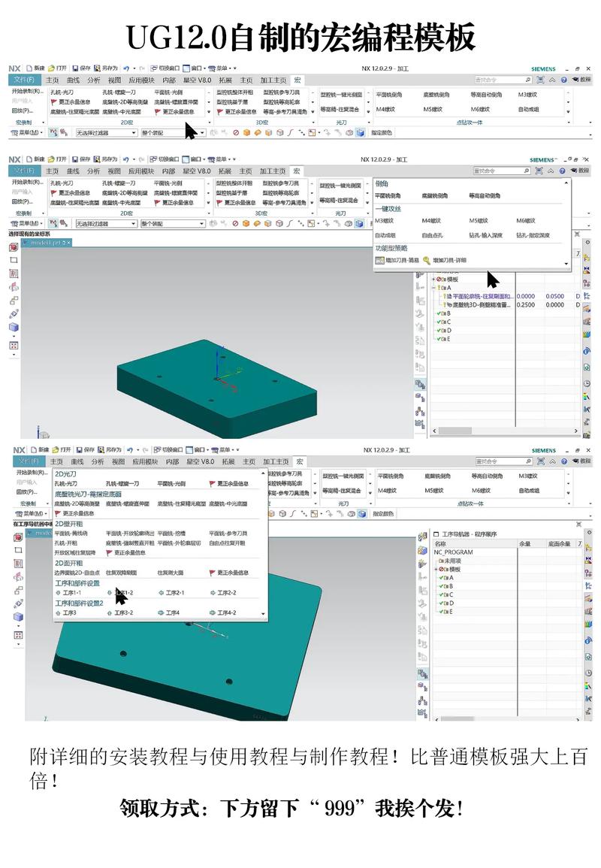The image size is (601, 868).
Task: Collapse A node in middle window tree
Action: coord(433,288)
